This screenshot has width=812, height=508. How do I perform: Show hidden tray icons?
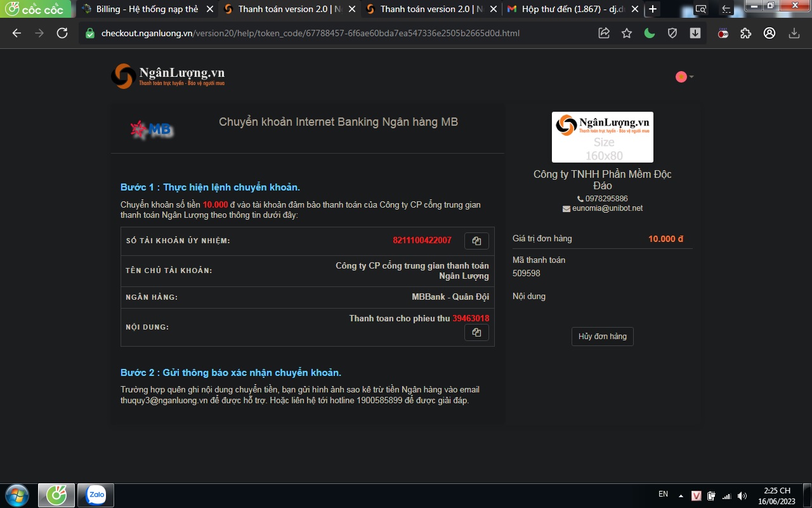(x=681, y=495)
